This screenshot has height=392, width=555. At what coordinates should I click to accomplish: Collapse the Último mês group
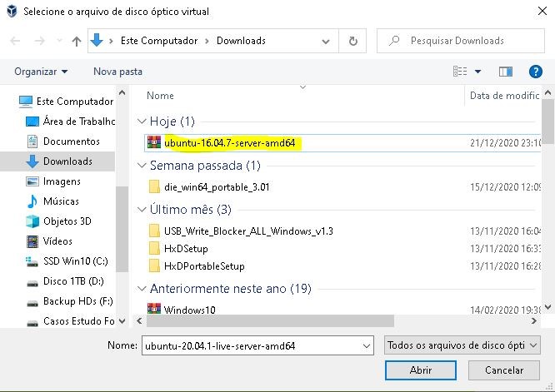click(142, 210)
